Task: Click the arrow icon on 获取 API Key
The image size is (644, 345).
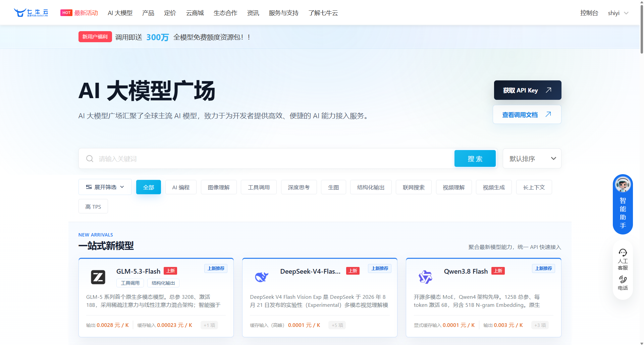Action: [549, 90]
